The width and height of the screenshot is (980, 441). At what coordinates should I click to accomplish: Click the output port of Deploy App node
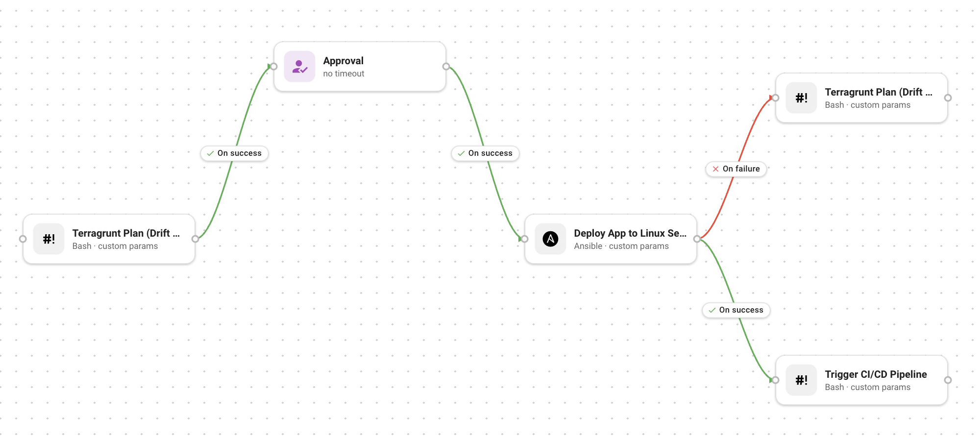pyautogui.click(x=697, y=239)
